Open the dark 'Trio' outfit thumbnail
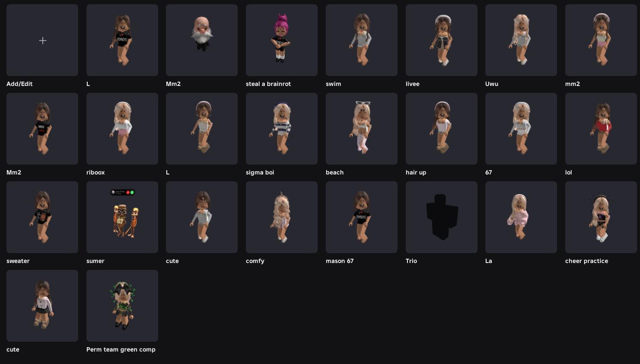The width and height of the screenshot is (640, 364). [x=441, y=217]
